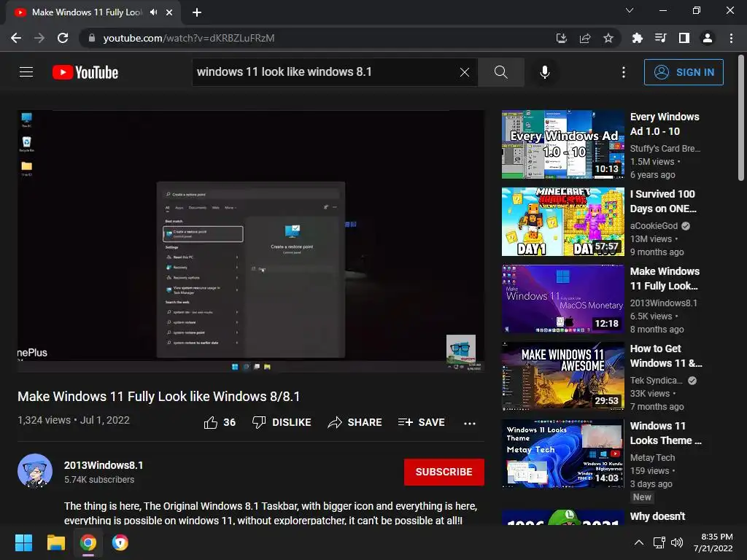The width and height of the screenshot is (747, 560).
Task: Click 'Stuffy's Card Bre...' channel name
Action: pyautogui.click(x=665, y=149)
